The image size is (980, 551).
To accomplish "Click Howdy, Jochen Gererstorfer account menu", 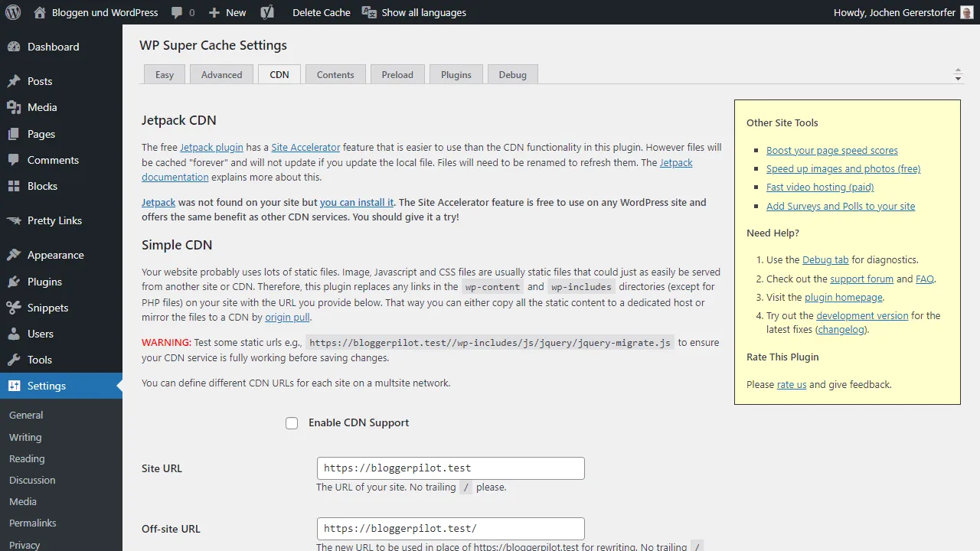I will 903,12.
